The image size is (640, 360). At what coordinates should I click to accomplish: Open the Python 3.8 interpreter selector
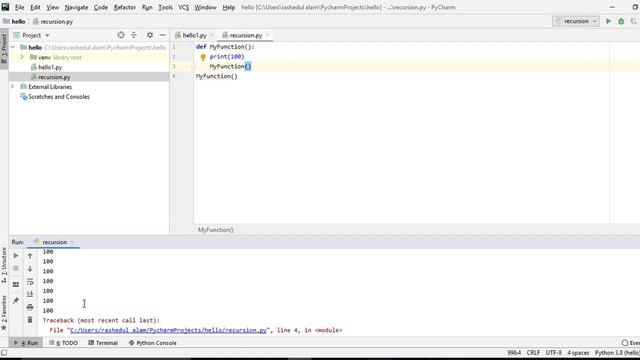click(617, 353)
